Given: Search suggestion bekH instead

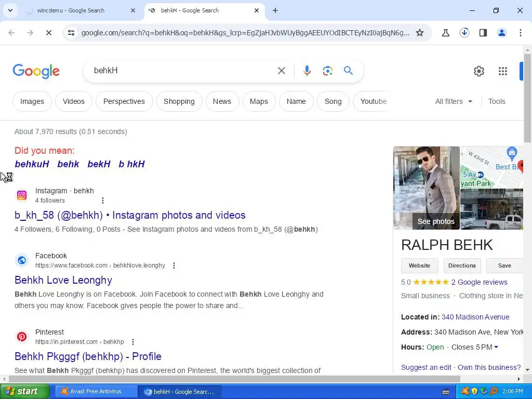Looking at the screenshot, I should click(99, 164).
